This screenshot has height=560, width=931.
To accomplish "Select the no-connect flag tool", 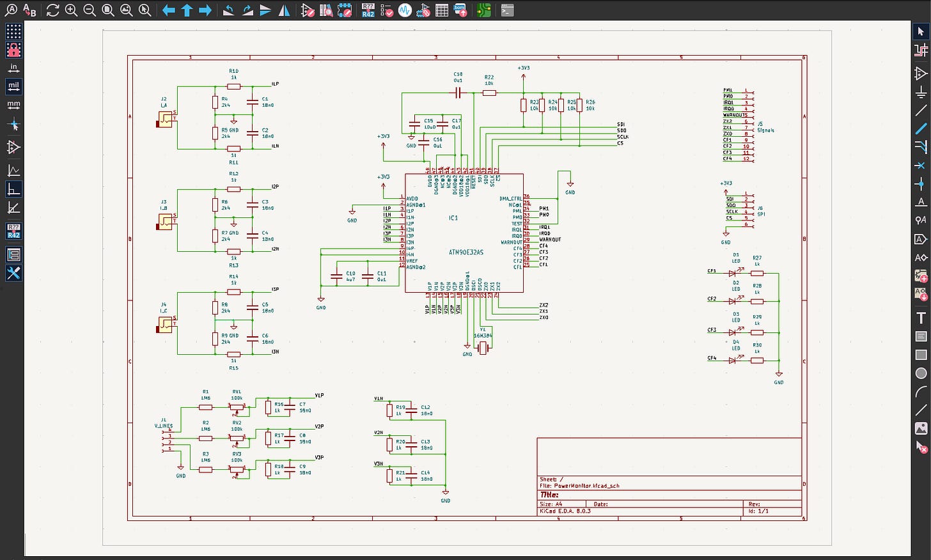I will point(921,166).
